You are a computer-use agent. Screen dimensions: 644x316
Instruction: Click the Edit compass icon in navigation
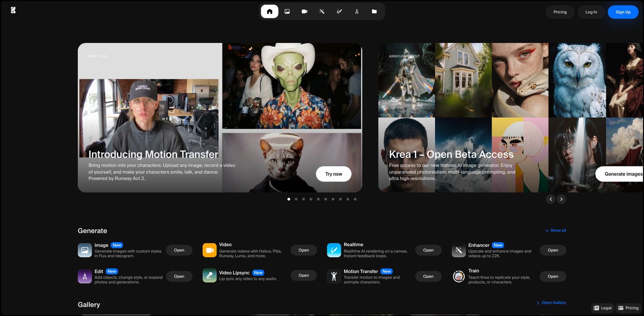[x=357, y=12]
